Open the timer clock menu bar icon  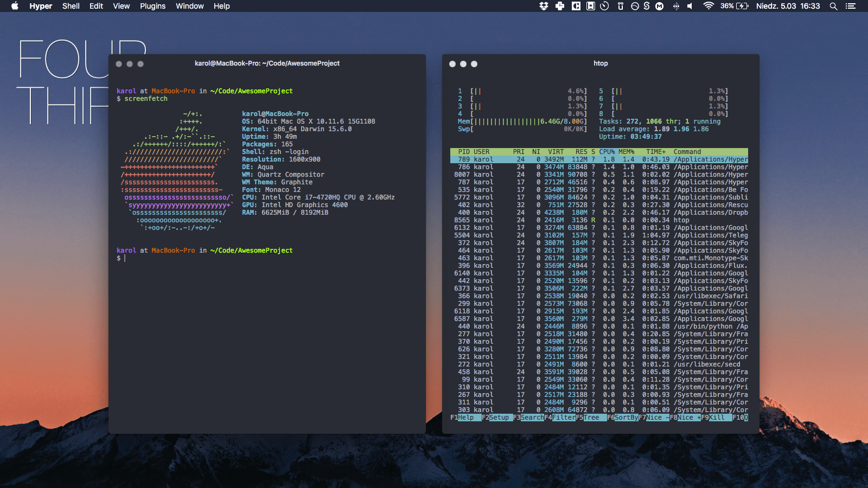(x=604, y=6)
